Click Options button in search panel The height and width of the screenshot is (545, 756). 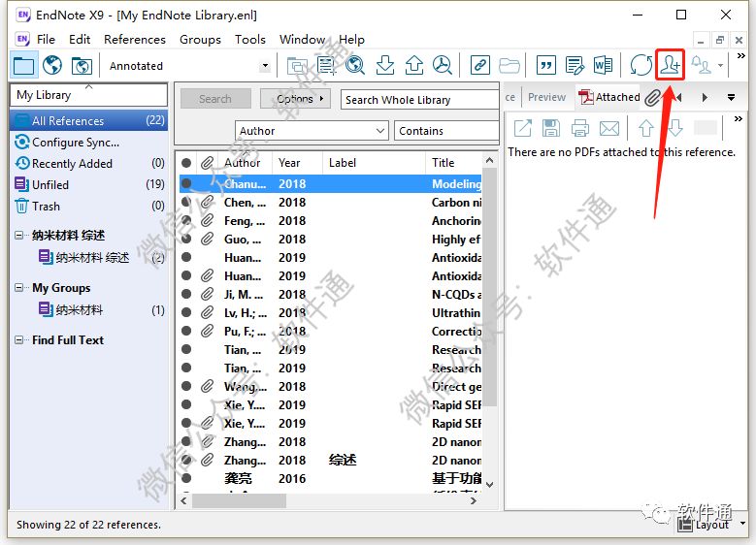(296, 99)
